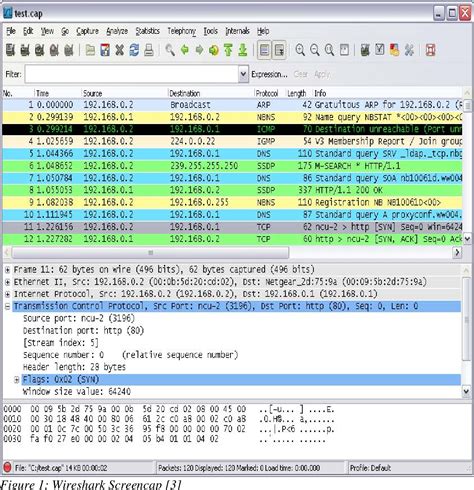474x490 pixels.
Task: Start a new live capture icon
Action: click(40, 50)
